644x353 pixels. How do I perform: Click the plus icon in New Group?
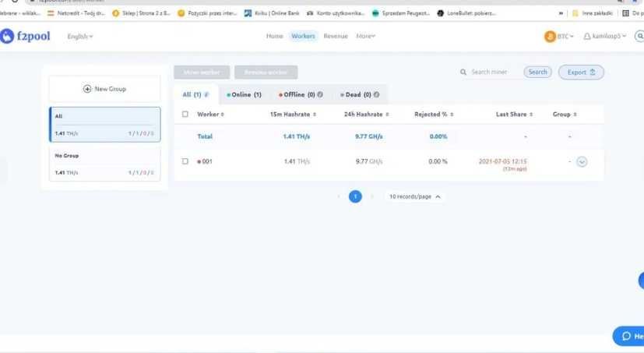click(87, 89)
